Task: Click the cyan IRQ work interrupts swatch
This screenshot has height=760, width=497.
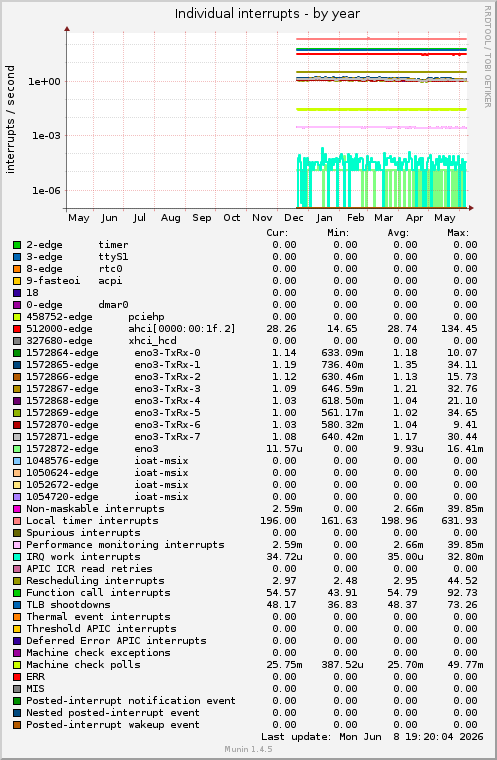Action: 17,557
